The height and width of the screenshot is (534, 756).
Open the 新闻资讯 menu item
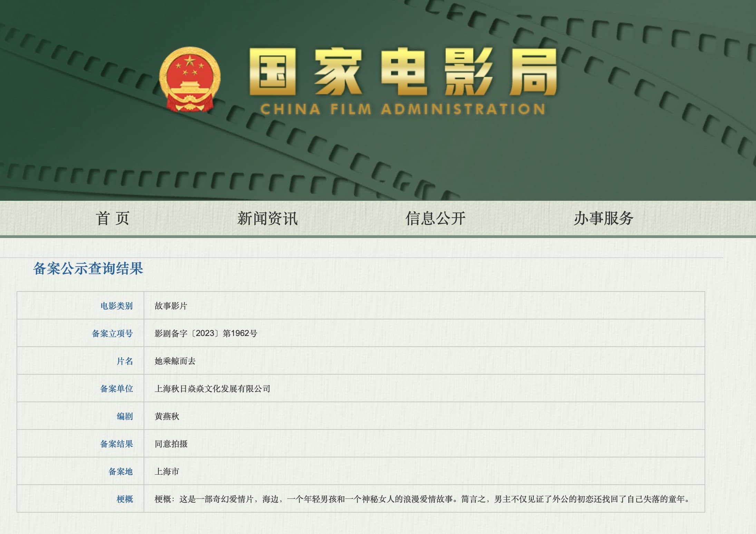coord(267,218)
